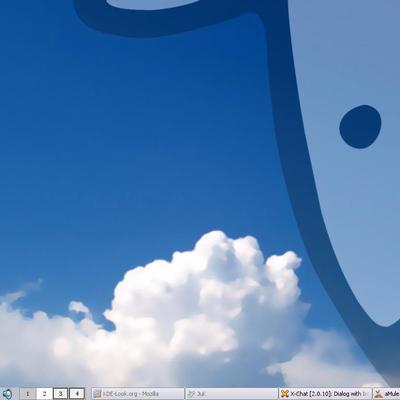Open the Juk taskbar entry
400x400 pixels.
(231, 394)
